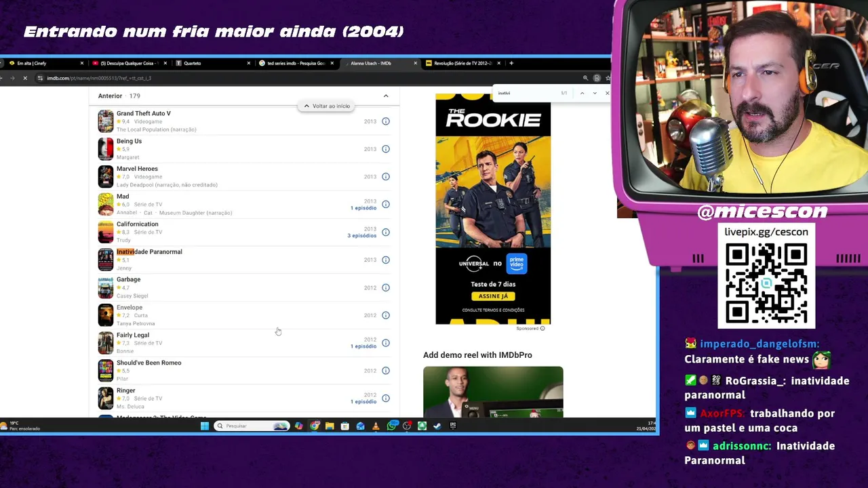The width and height of the screenshot is (868, 488).
Task: Switch to the Quarteto tab
Action: 212,63
